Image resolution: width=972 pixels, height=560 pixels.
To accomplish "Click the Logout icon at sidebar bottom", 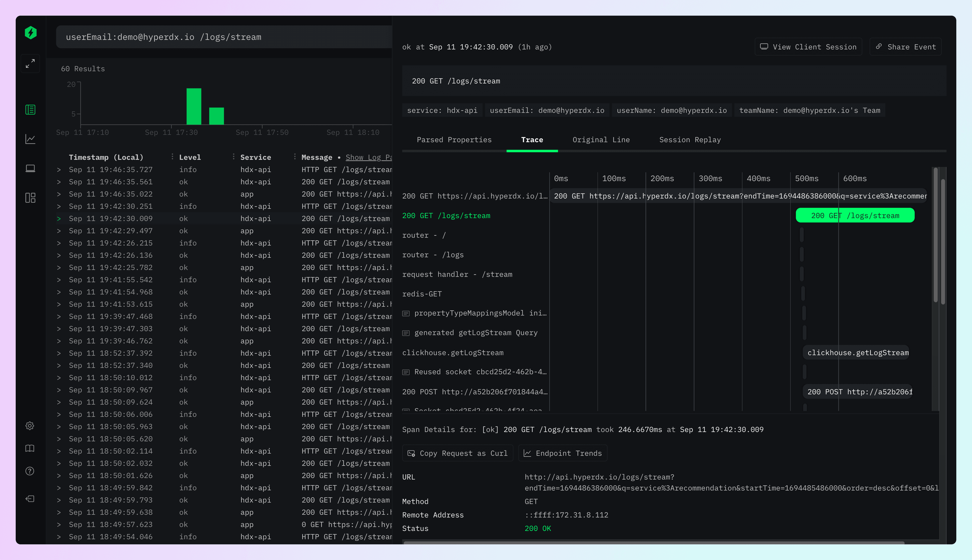I will (30, 499).
